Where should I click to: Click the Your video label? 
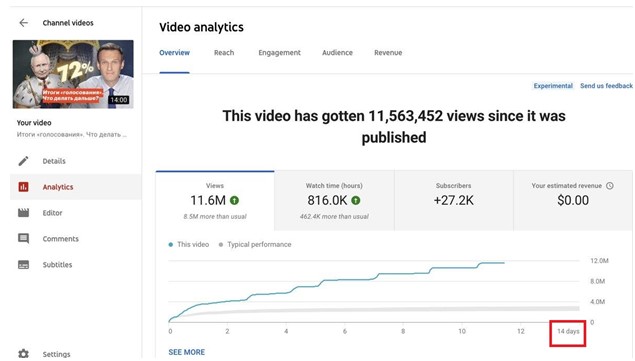pyautogui.click(x=34, y=123)
